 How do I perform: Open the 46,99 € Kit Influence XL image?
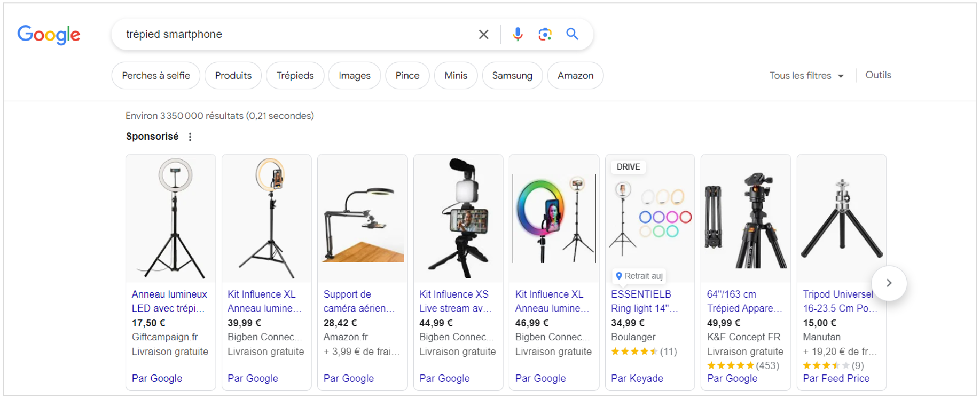coord(554,218)
